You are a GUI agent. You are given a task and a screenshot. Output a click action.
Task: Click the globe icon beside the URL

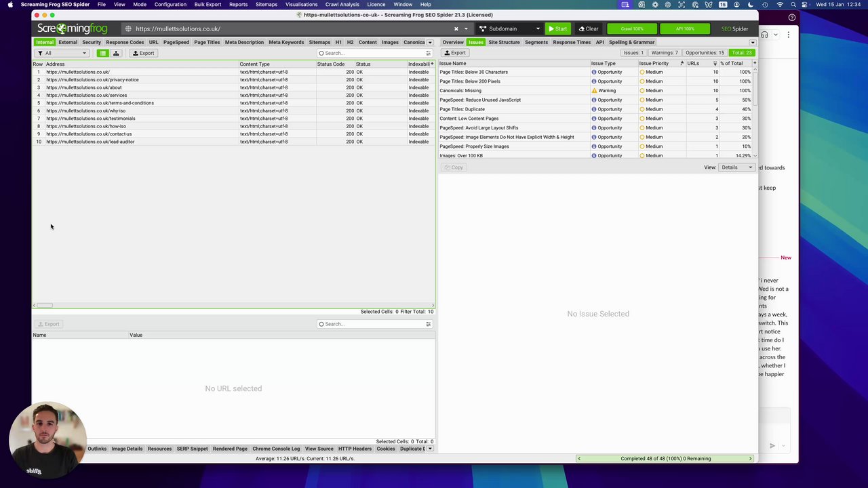tap(128, 28)
